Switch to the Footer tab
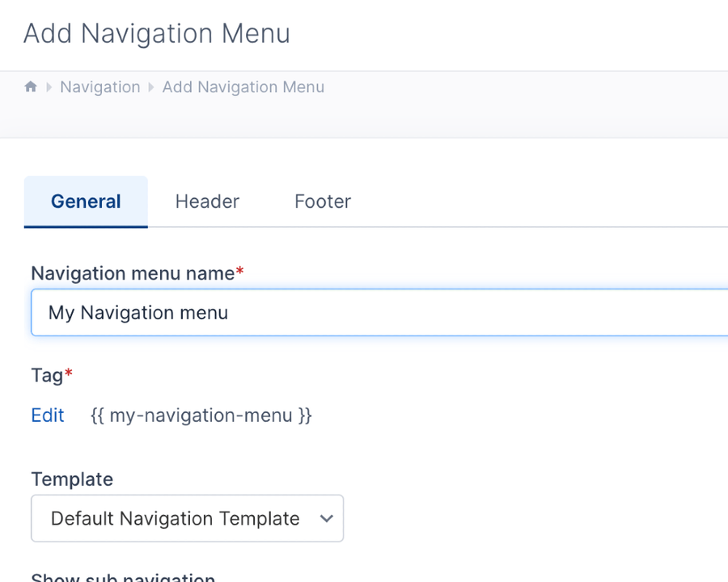728x582 pixels. (x=322, y=201)
